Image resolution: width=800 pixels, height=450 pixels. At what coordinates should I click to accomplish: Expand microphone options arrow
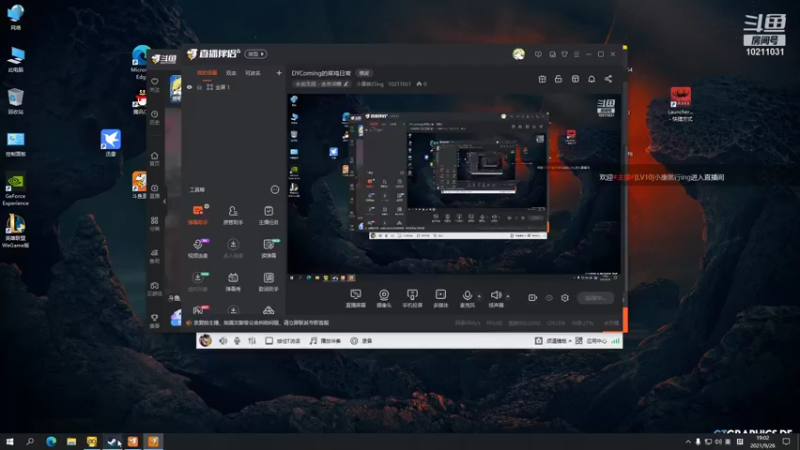click(479, 296)
